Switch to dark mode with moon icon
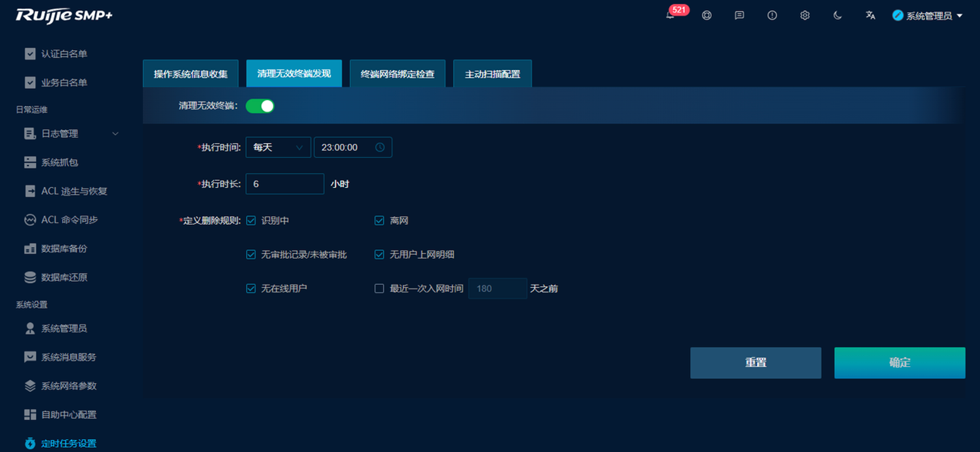The width and height of the screenshot is (980, 452). pos(838,16)
